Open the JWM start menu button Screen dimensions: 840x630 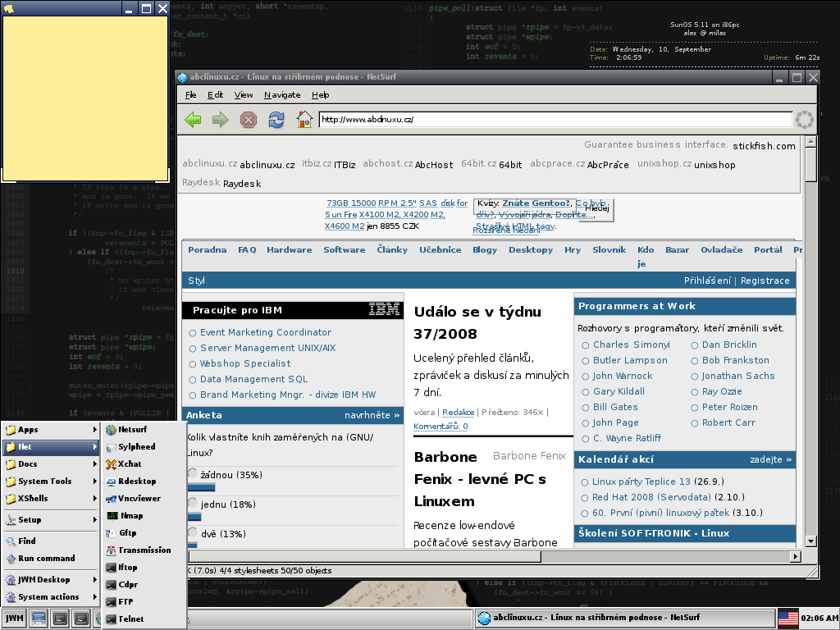coord(15,619)
